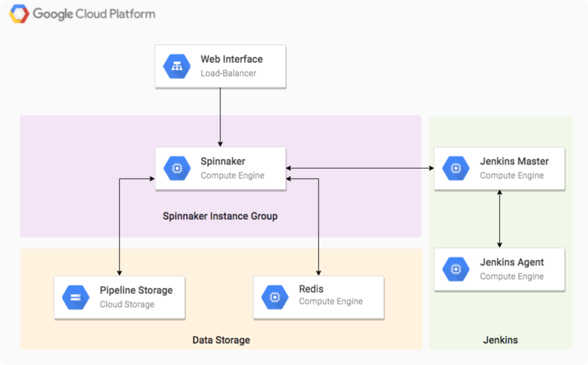Click the Spinnaker Compute Engine icon
The image size is (588, 365).
pyautogui.click(x=177, y=168)
